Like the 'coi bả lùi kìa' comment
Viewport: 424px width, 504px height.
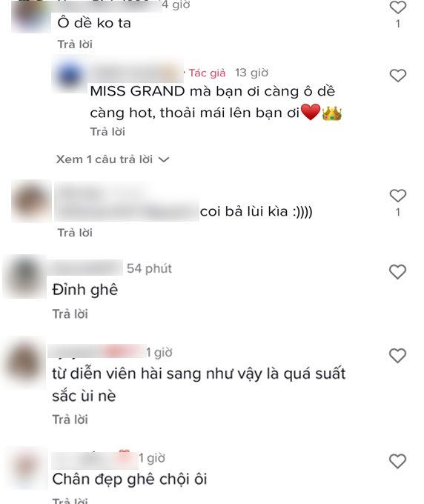(397, 196)
